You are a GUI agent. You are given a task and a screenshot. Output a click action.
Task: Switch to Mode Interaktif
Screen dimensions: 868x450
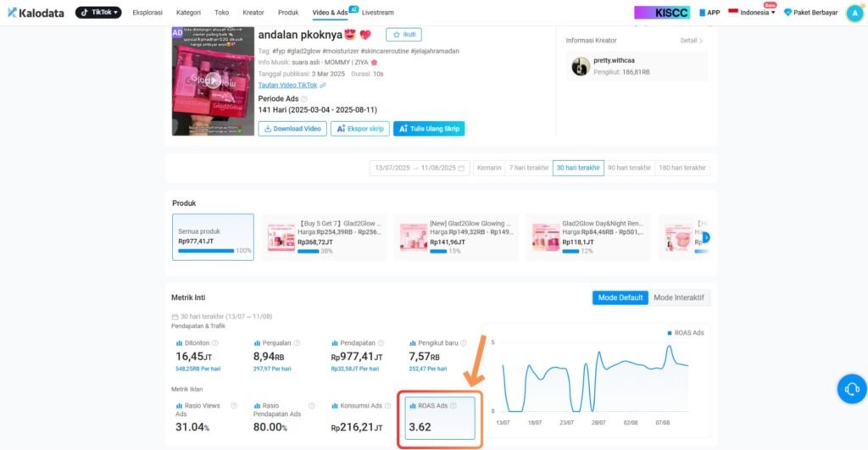[x=679, y=297]
